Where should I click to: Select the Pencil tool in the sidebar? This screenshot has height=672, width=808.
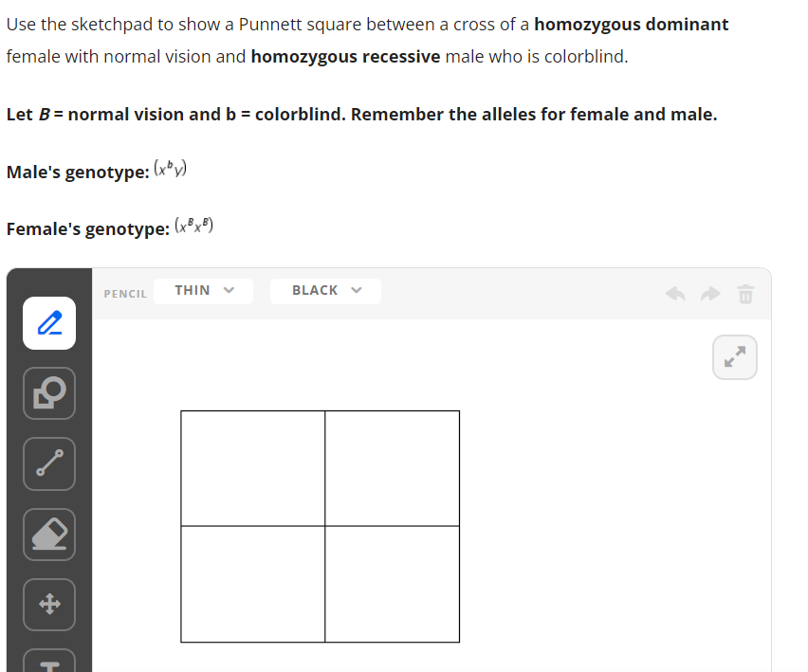click(x=49, y=323)
